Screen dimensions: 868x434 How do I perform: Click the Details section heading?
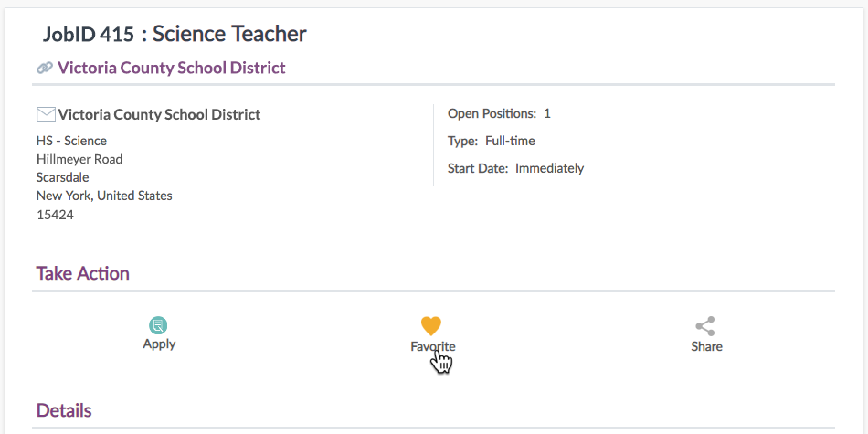[x=64, y=411]
